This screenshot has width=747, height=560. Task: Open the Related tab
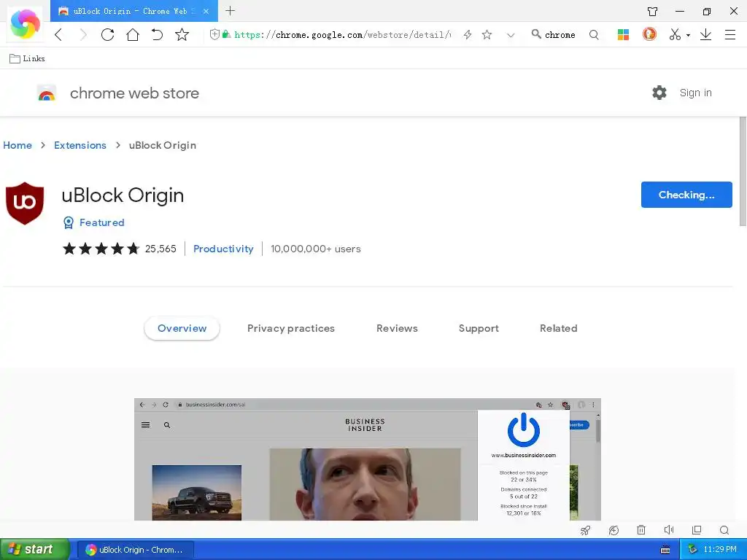point(558,328)
